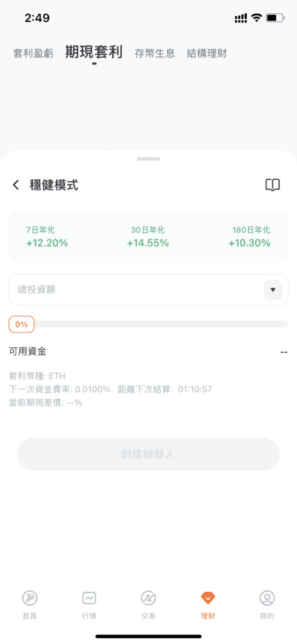Click 創建機器人 button

point(148,454)
